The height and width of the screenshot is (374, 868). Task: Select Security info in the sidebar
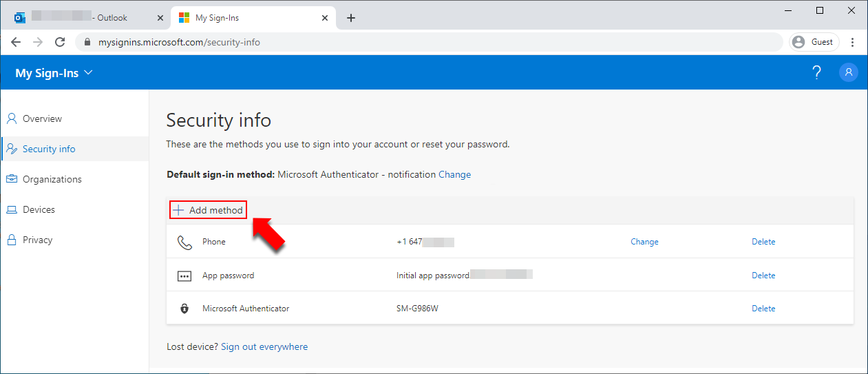(74, 149)
